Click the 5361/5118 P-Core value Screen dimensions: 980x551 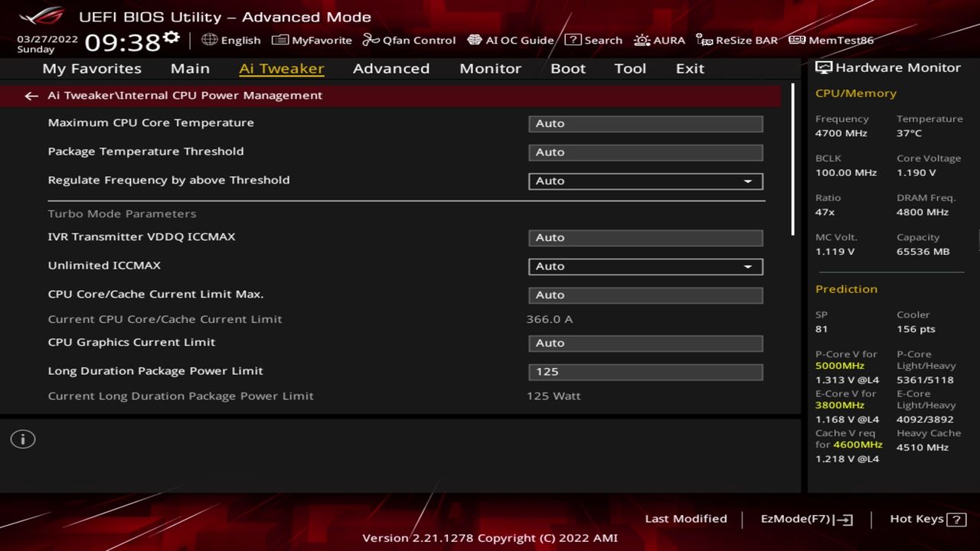pos(925,380)
